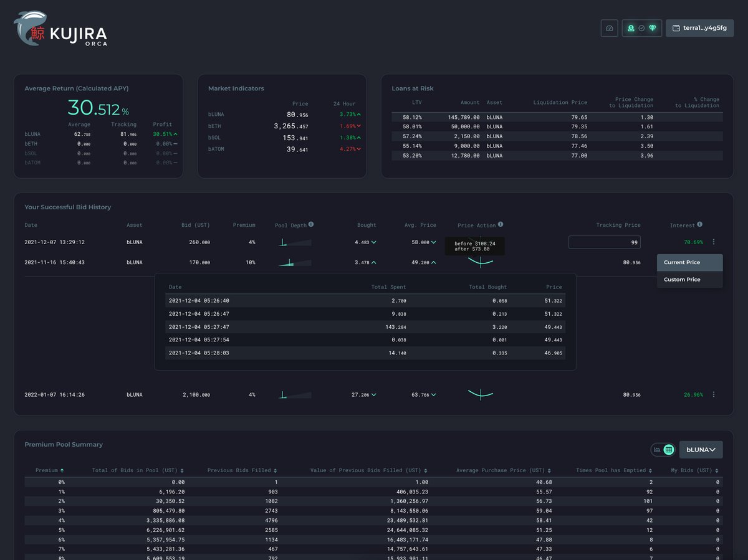Click bATOM down arrow next to 4.27%
Viewport: 748px width, 560px height.
(359, 149)
